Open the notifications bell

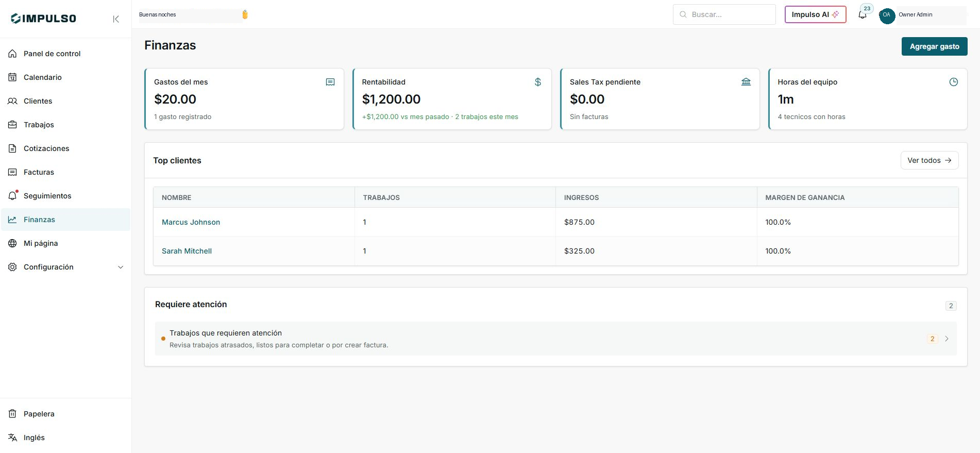pyautogui.click(x=862, y=15)
